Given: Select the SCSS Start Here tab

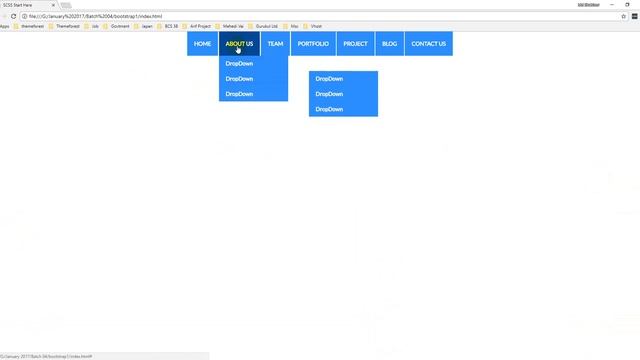Looking at the screenshot, I should (x=28, y=5).
